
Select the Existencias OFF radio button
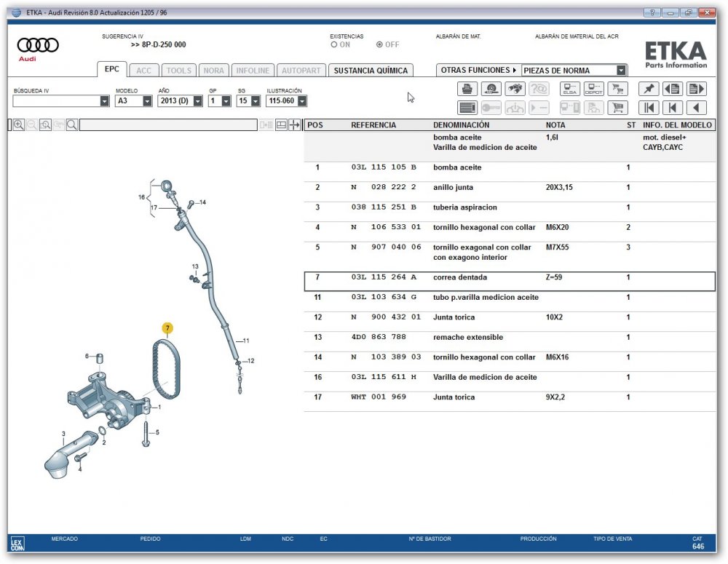point(379,44)
